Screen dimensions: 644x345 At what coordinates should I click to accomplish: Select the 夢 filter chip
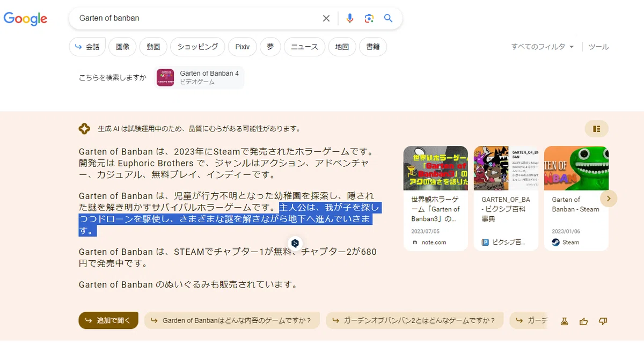tap(270, 47)
